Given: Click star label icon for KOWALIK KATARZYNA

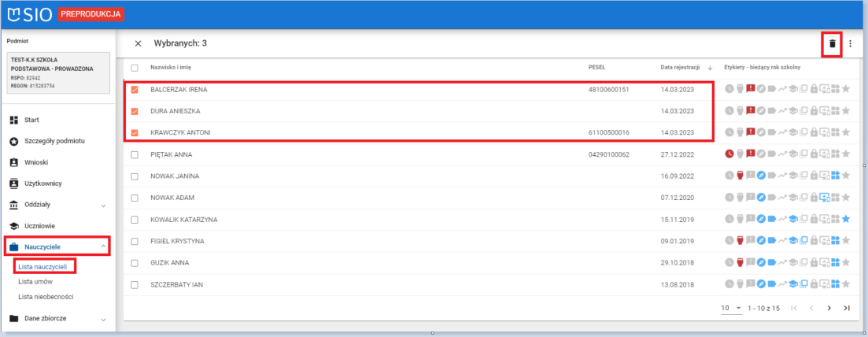Looking at the screenshot, I should click(845, 219).
